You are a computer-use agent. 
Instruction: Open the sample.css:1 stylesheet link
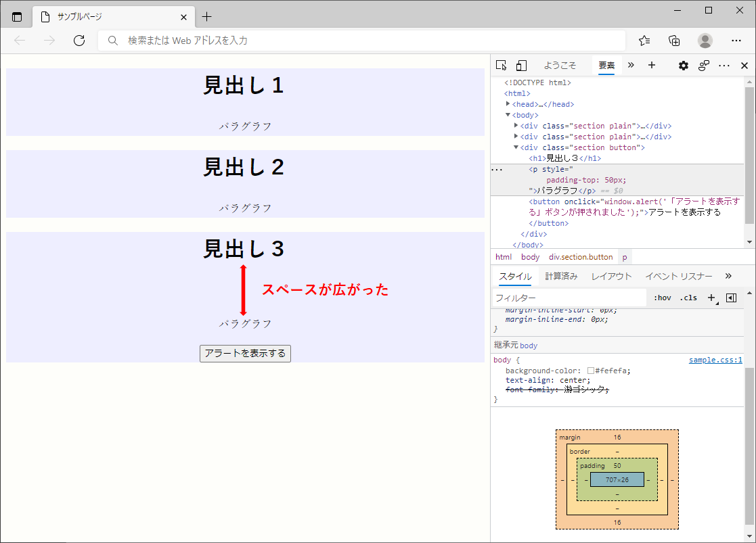pos(715,360)
